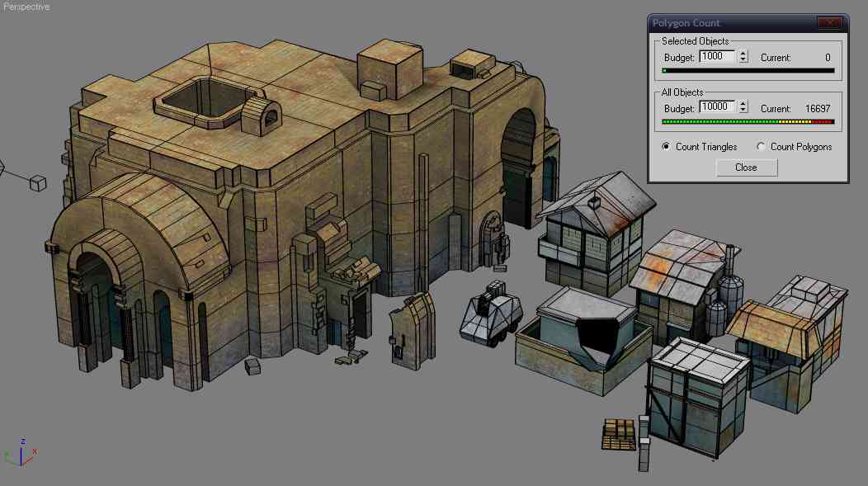Image resolution: width=868 pixels, height=486 pixels.
Task: Close Polygon Count dialog with X
Action: (829, 23)
